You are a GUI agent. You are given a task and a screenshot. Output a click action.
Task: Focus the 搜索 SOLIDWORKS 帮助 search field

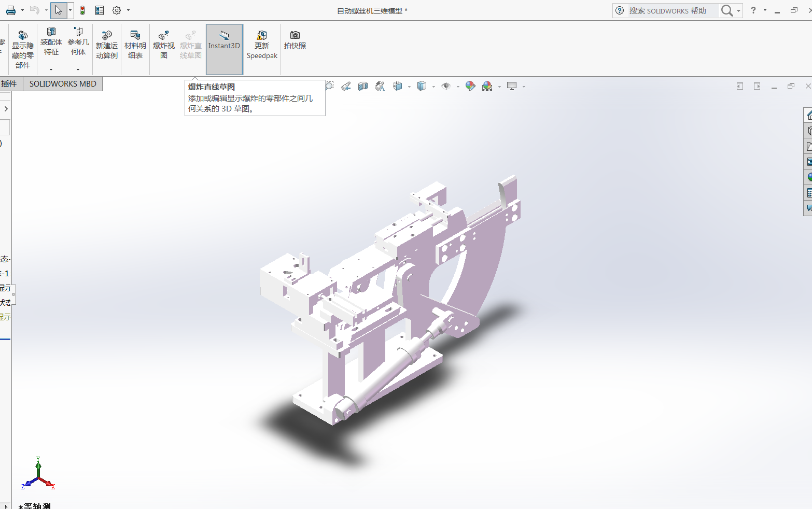coord(673,11)
